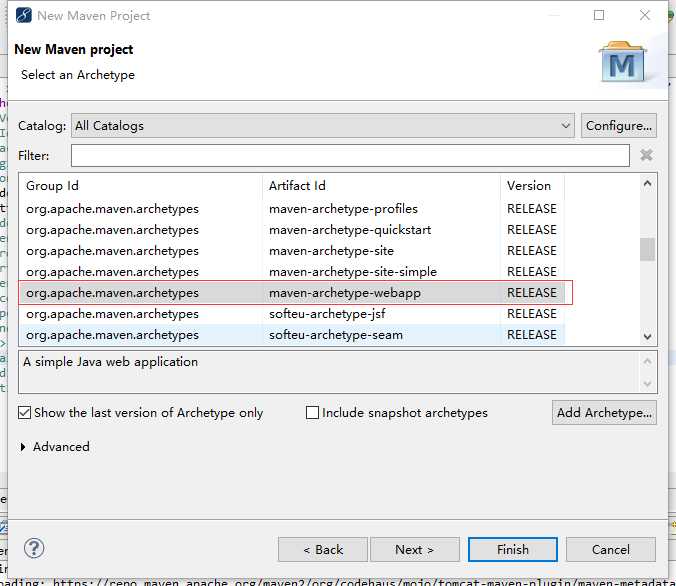The width and height of the screenshot is (676, 586).
Task: Close the New Maven Project window
Action: click(x=645, y=15)
